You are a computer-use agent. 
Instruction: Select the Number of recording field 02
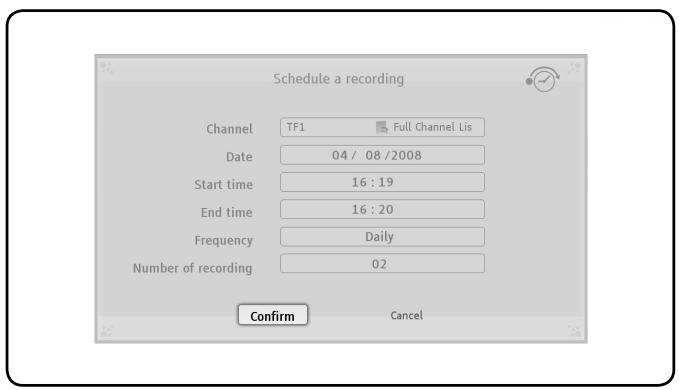point(382,264)
